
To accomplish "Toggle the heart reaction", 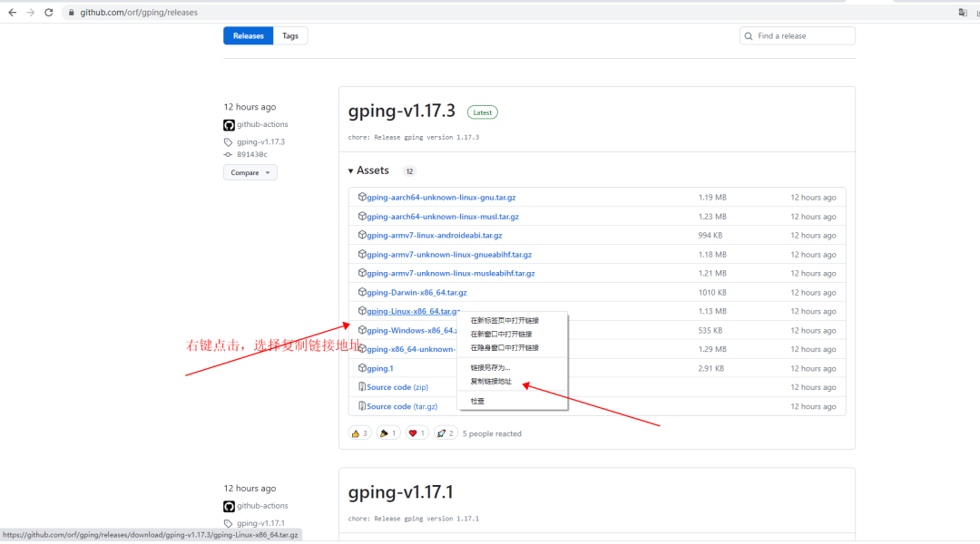I will [416, 433].
